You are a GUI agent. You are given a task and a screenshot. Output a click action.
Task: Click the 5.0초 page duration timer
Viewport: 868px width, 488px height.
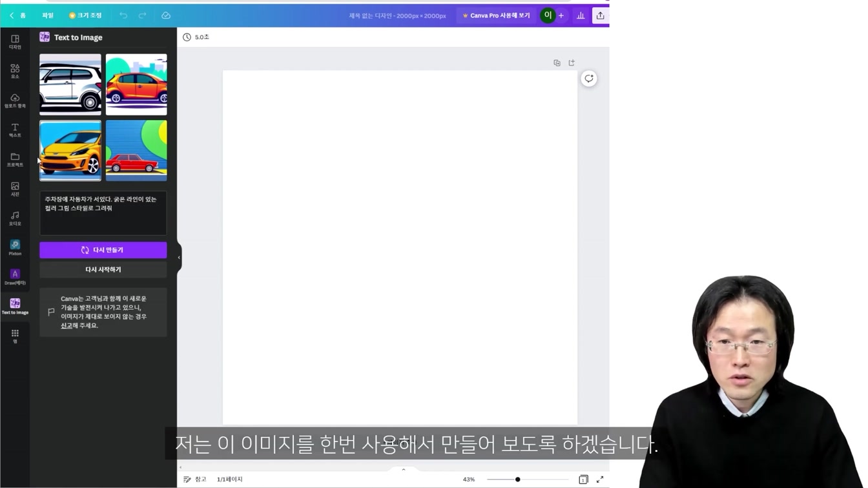coord(196,37)
